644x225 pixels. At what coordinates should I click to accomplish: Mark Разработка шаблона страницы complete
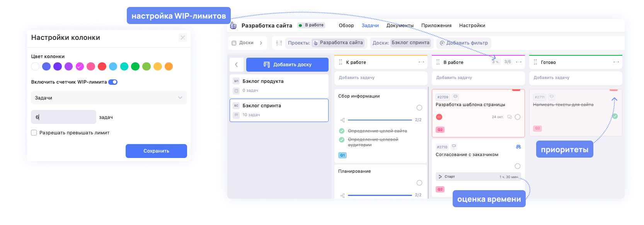pyautogui.click(x=518, y=117)
